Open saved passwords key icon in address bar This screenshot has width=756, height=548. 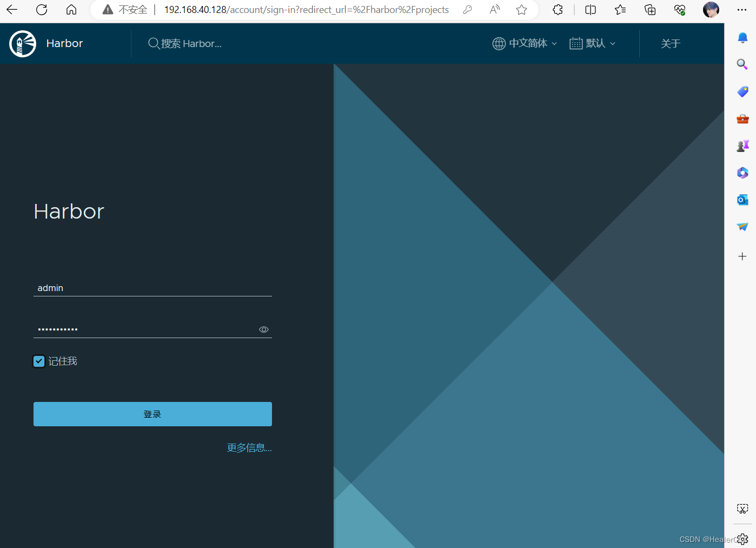click(468, 10)
